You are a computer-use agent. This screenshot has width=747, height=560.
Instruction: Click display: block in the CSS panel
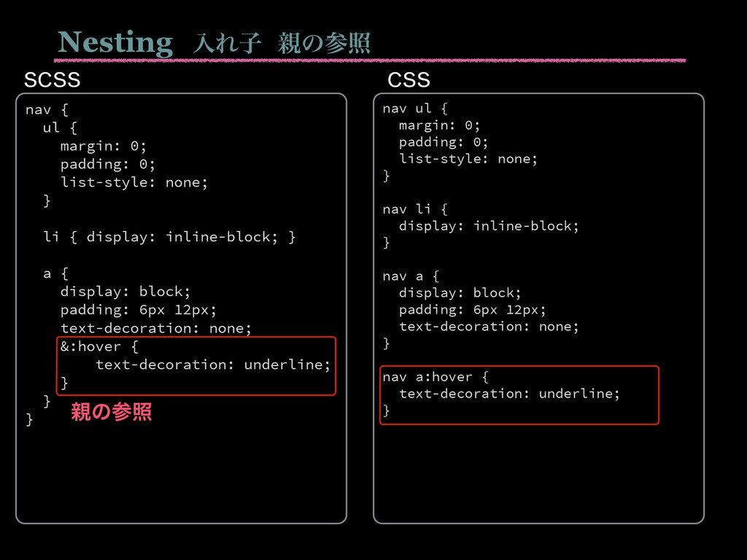pyautogui.click(x=460, y=293)
